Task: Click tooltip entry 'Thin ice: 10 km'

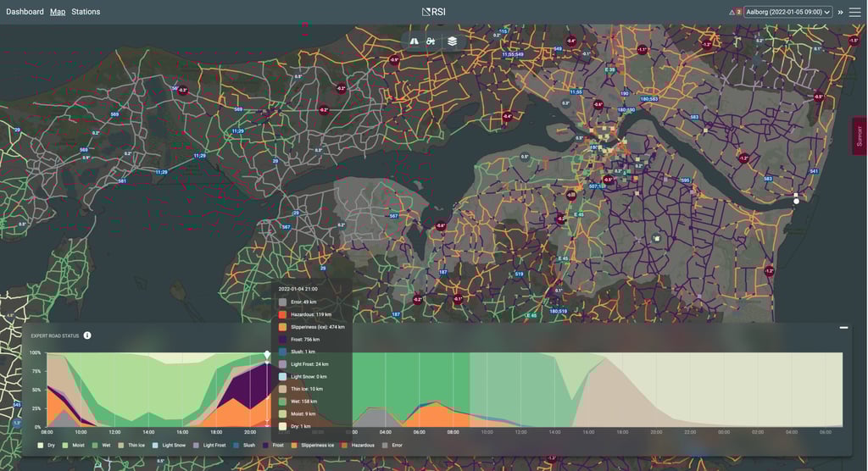Action: 307,389
